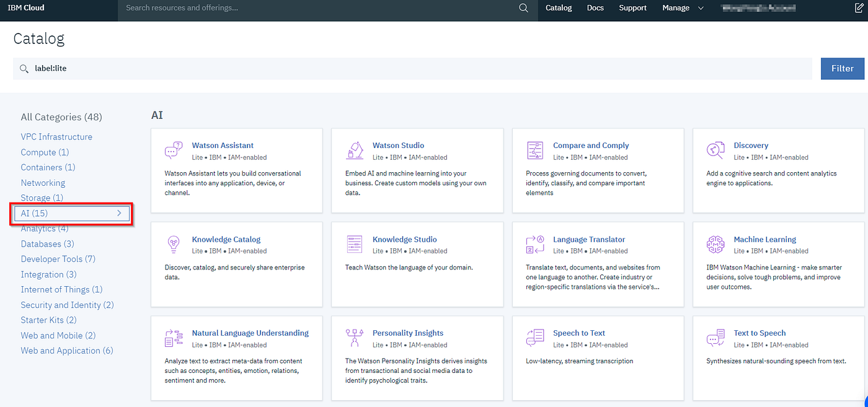Click the Watson Assistant chat icon

[174, 151]
